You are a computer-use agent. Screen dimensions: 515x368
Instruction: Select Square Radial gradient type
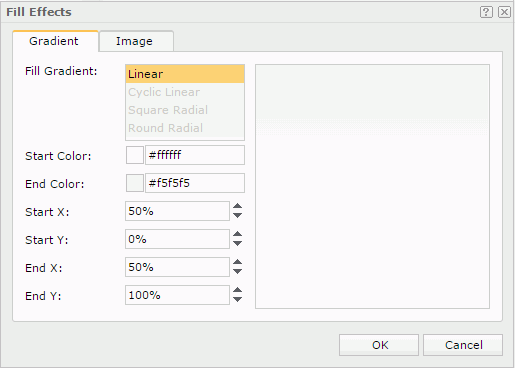click(x=185, y=110)
